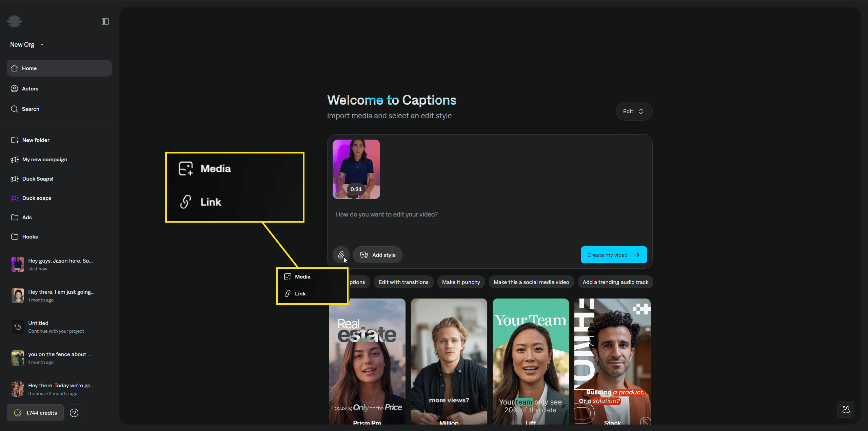Click the Captions logo icon
The height and width of the screenshot is (431, 868).
[x=14, y=21]
